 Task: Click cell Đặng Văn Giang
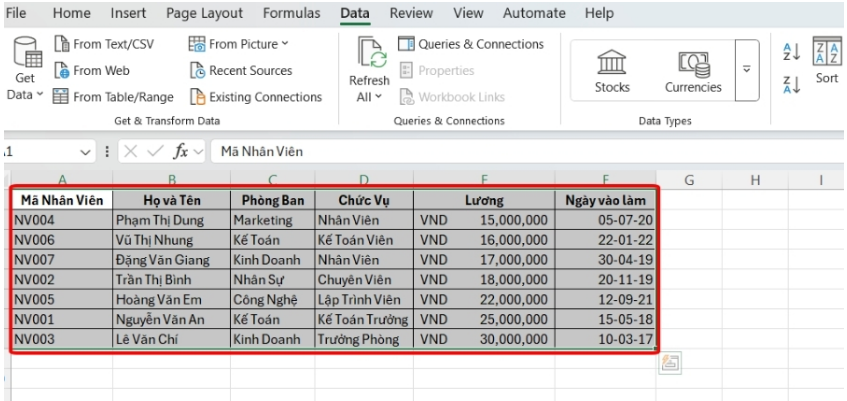click(172, 260)
